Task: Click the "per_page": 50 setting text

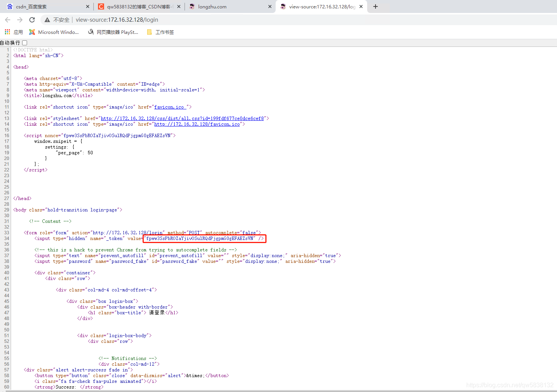Action: pos(74,153)
